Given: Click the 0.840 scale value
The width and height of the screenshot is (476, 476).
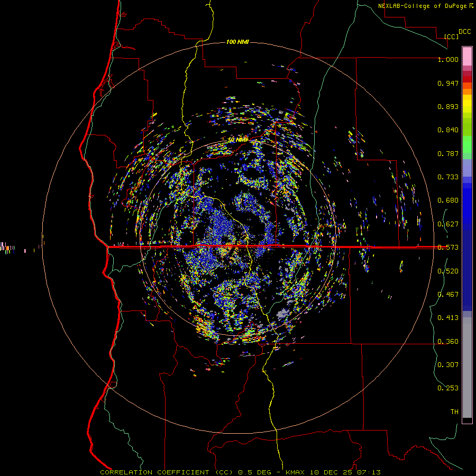Looking at the screenshot, I should 448,130.
